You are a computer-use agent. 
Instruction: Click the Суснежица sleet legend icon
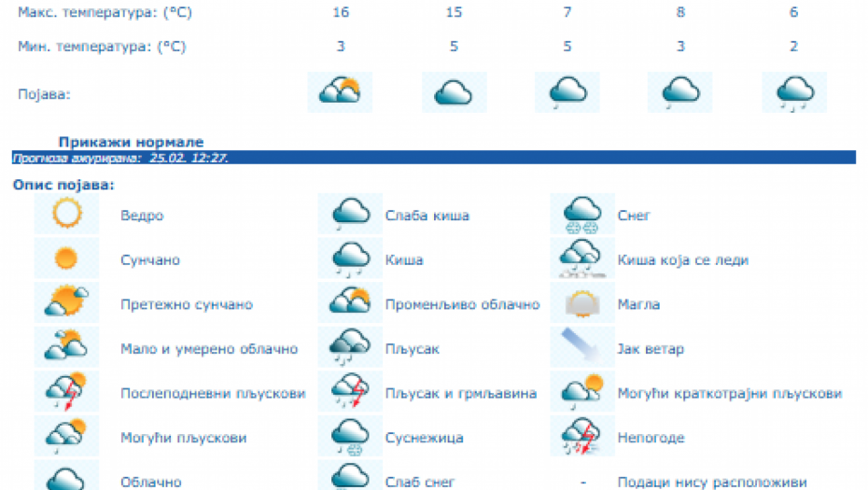pos(350,437)
